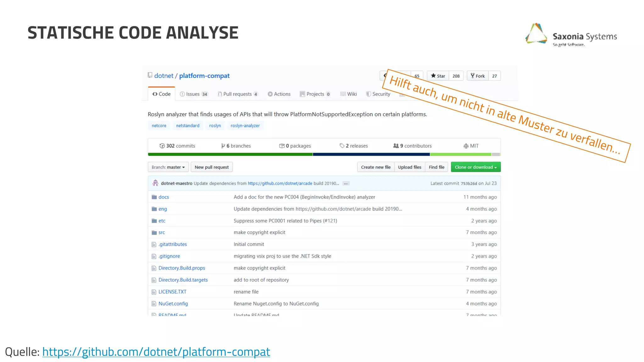This screenshot has width=644, height=362.
Task: Open the dotnet-maestro author link
Action: (x=176, y=184)
